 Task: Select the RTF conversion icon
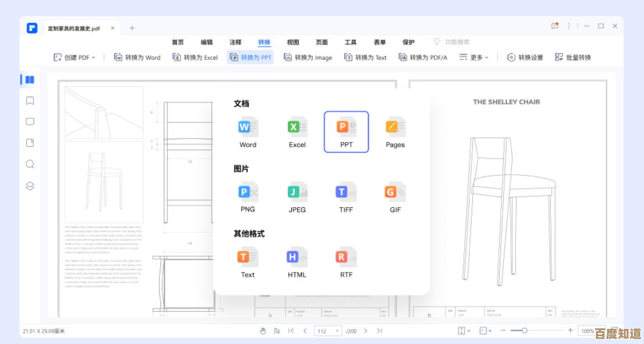(x=345, y=257)
